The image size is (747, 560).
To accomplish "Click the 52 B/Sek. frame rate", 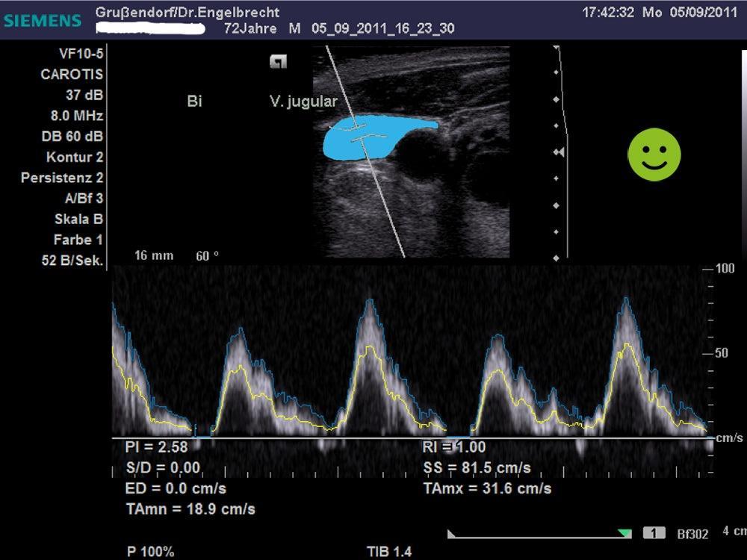I will point(72,261).
